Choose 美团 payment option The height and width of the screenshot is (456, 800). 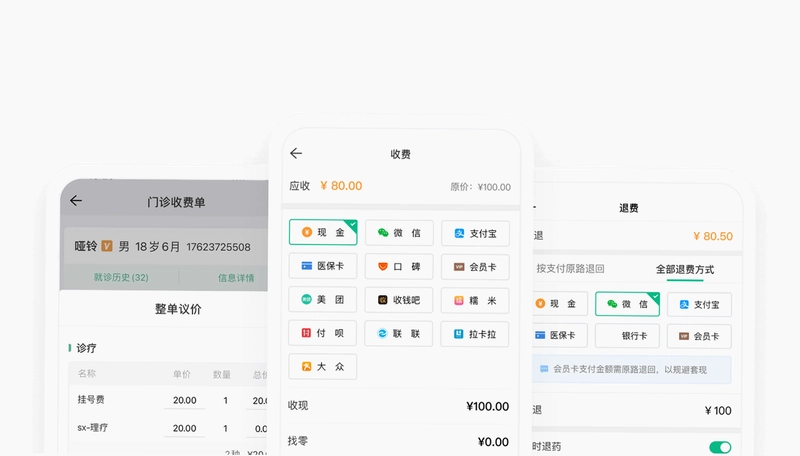pos(322,299)
